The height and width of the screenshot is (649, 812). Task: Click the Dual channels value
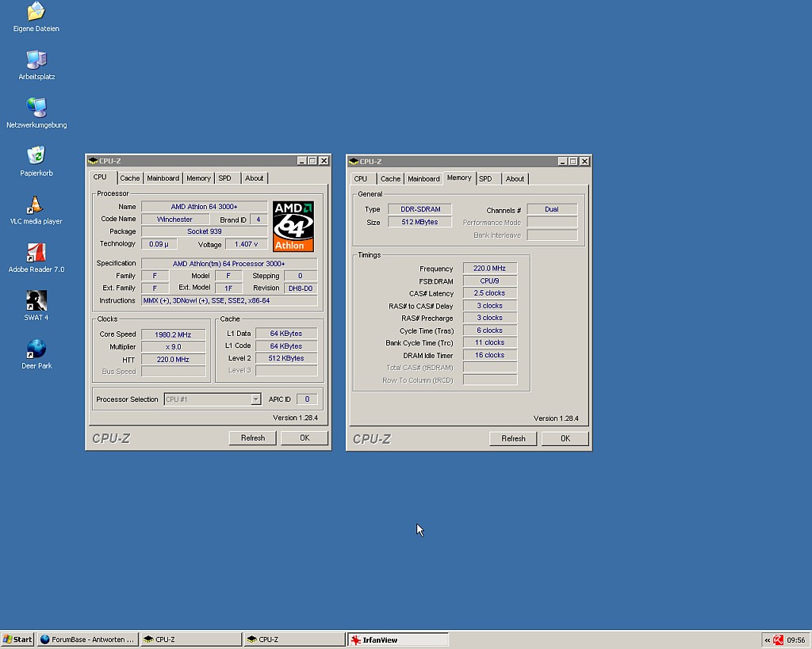tap(552, 209)
